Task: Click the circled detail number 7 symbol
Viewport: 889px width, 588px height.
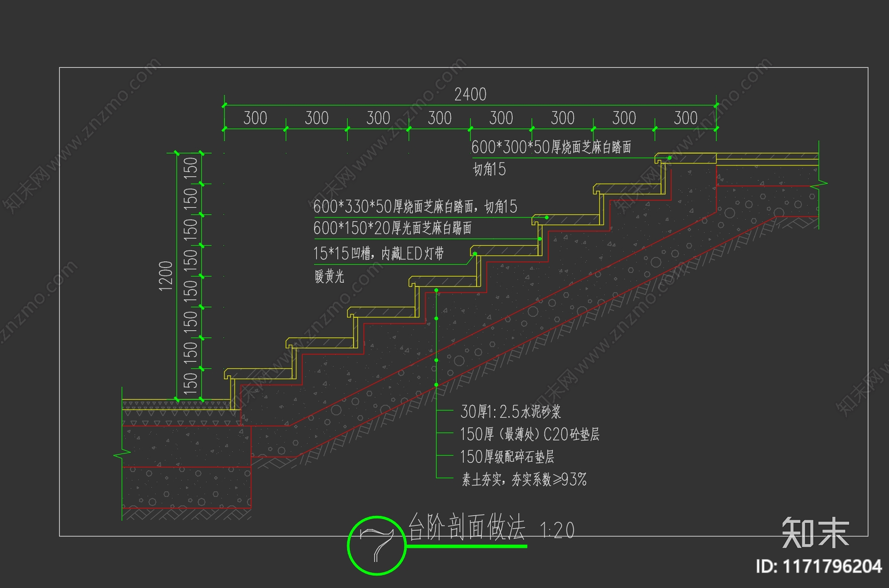Action: [x=377, y=545]
